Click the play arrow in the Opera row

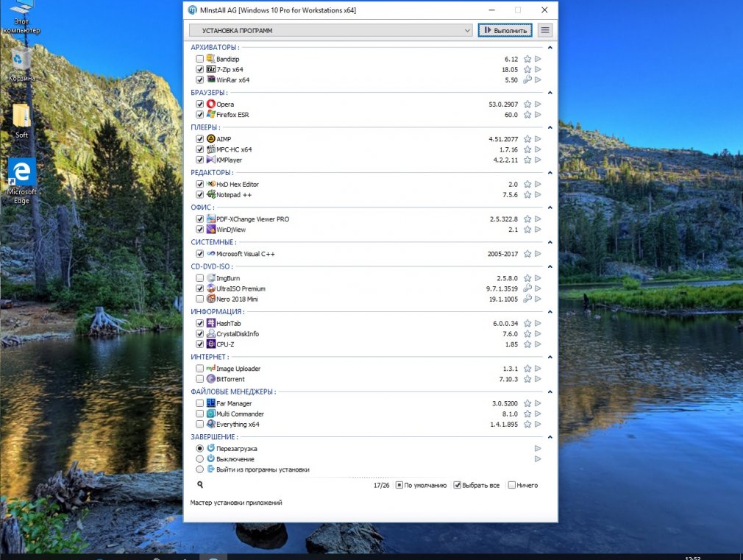(x=538, y=104)
